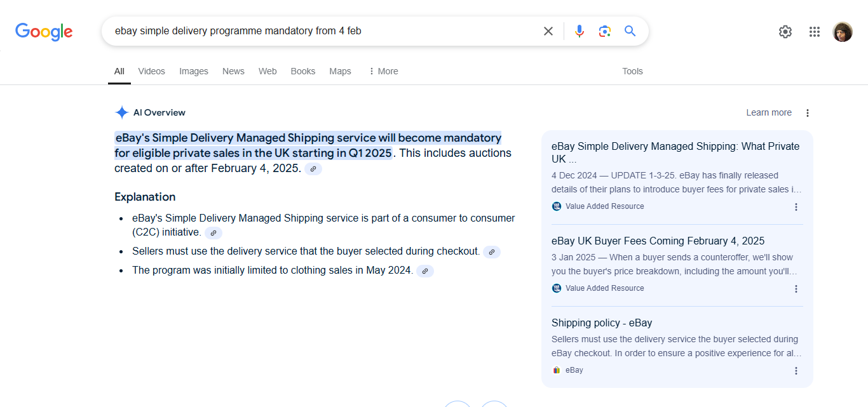Screen dimensions: 868x407
Task: Open the Google account avatar
Action: pyautogui.click(x=843, y=32)
